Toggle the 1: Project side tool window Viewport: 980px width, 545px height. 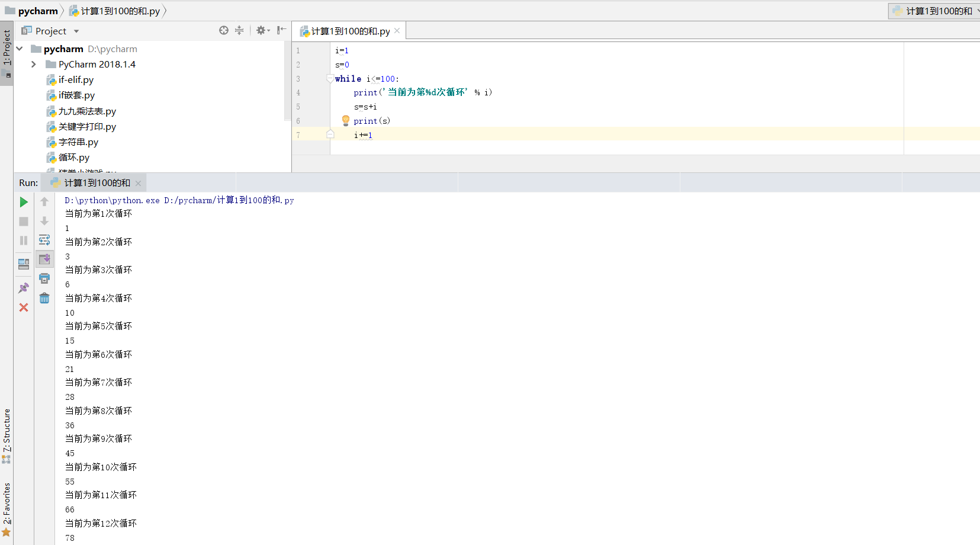[7, 54]
